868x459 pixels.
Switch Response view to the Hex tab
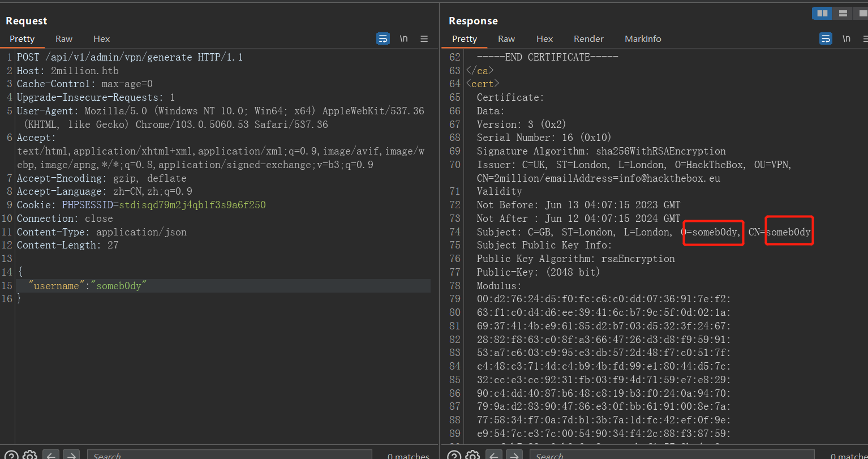click(545, 38)
